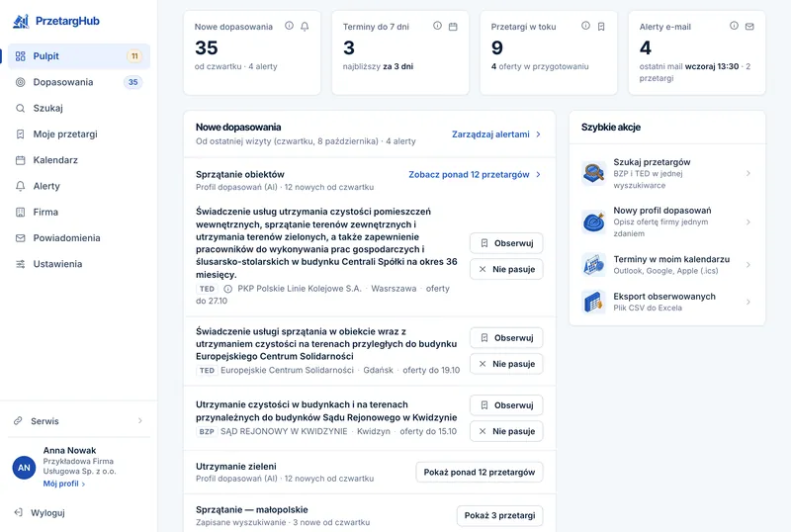The height and width of the screenshot is (532, 791).
Task: Open Alerty in the sidebar
Action: coord(79,186)
